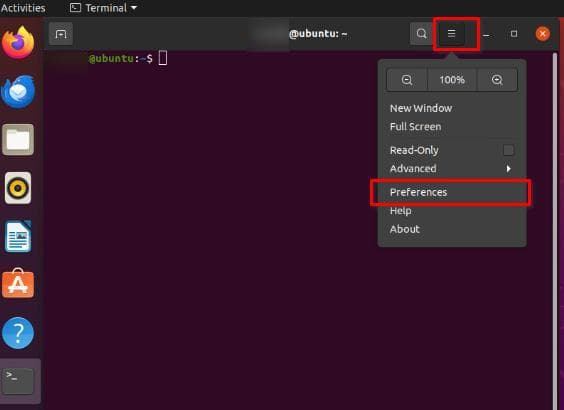The image size is (564, 410).
Task: Toggle the Read-Only checkbox
Action: point(508,150)
